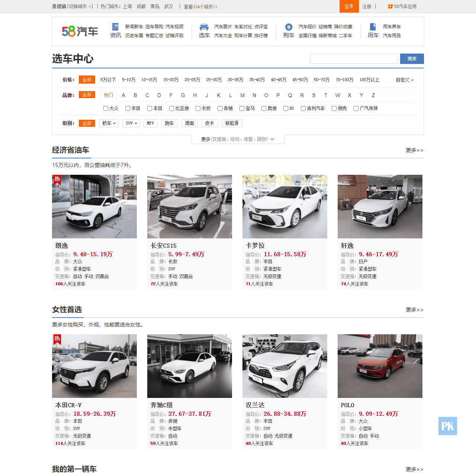Check the 别克 brand checkbox
The image size is (476, 476).
pos(334,108)
